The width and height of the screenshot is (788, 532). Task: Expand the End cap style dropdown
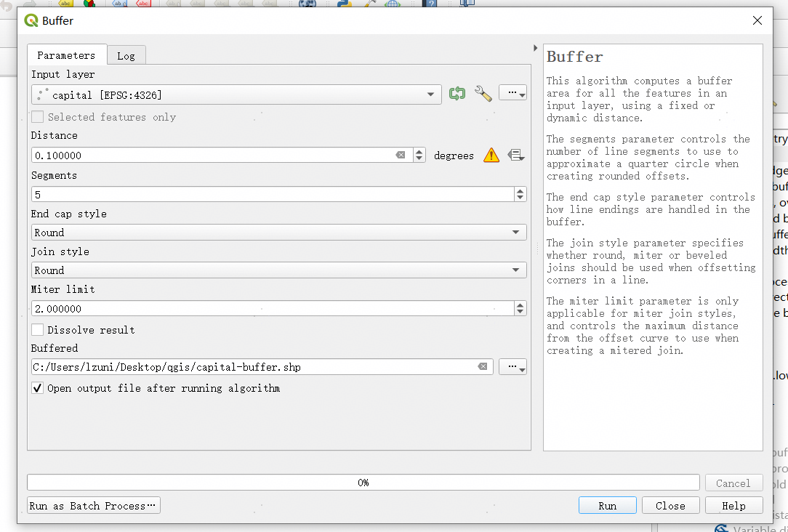point(279,233)
